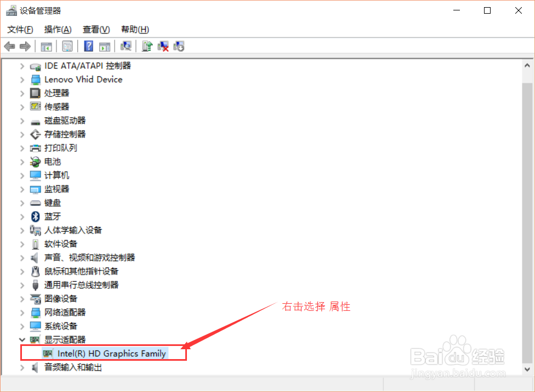Click the keyboard icon beside 键盘
This screenshot has height=392, width=535.
pyautogui.click(x=35, y=203)
